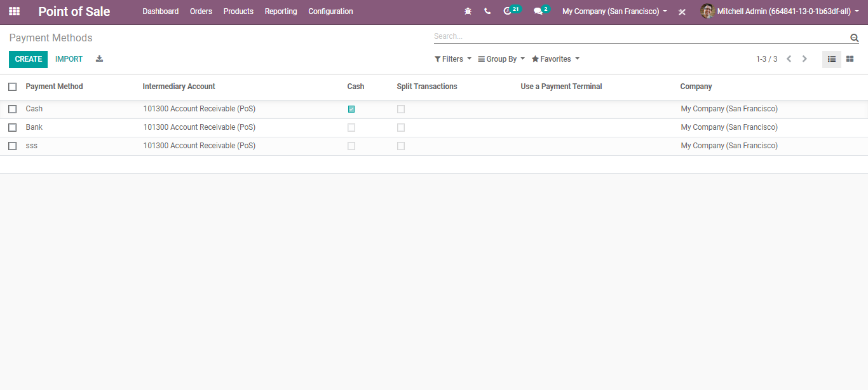
Task: Open the Group By dropdown
Action: tap(501, 59)
